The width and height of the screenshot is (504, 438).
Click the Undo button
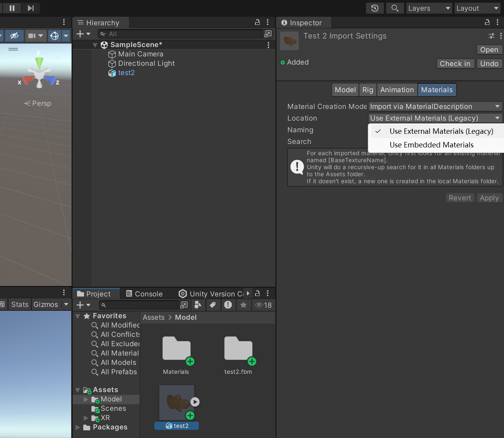[489, 64]
